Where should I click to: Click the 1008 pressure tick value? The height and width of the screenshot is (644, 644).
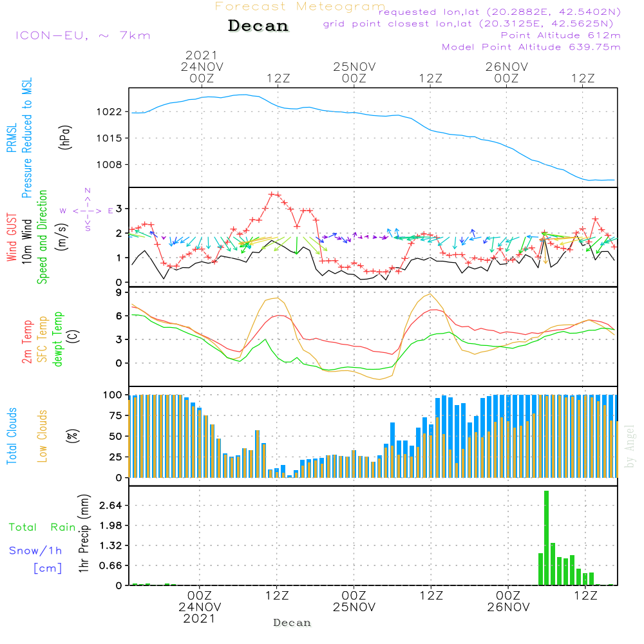tap(109, 165)
